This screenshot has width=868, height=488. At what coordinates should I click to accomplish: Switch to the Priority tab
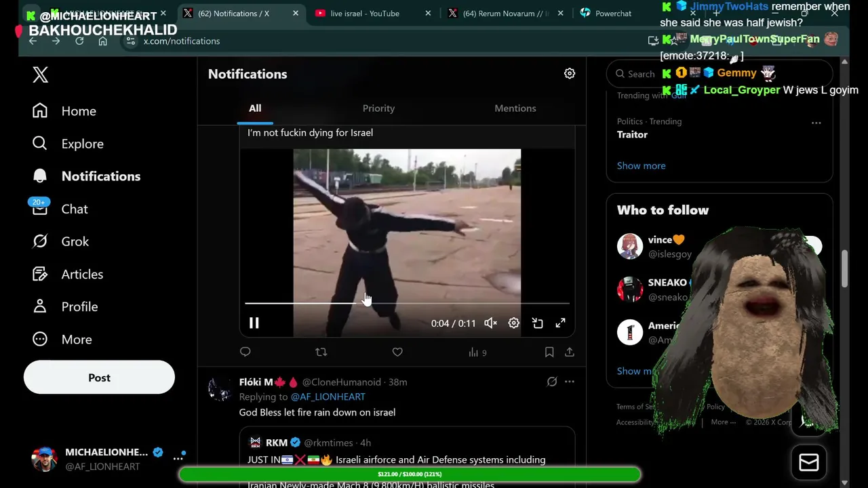tap(378, 108)
